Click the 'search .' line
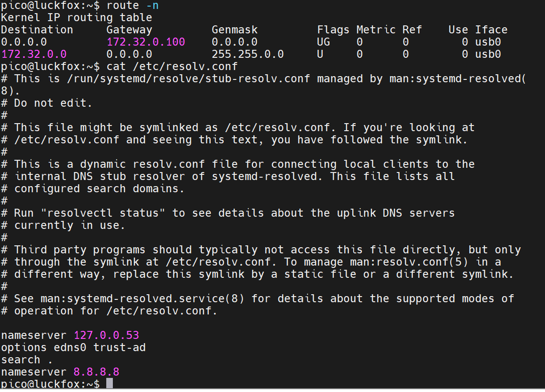Screen dimensions: 545x392 click(x=27, y=360)
